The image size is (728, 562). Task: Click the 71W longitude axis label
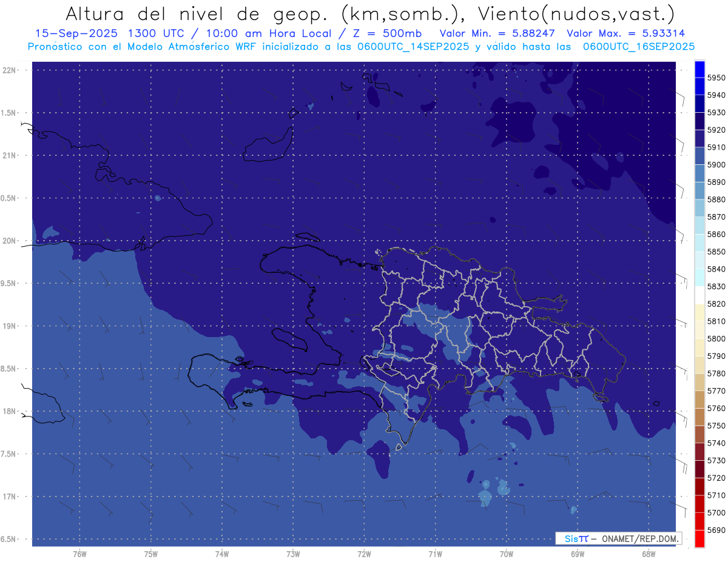[435, 554]
